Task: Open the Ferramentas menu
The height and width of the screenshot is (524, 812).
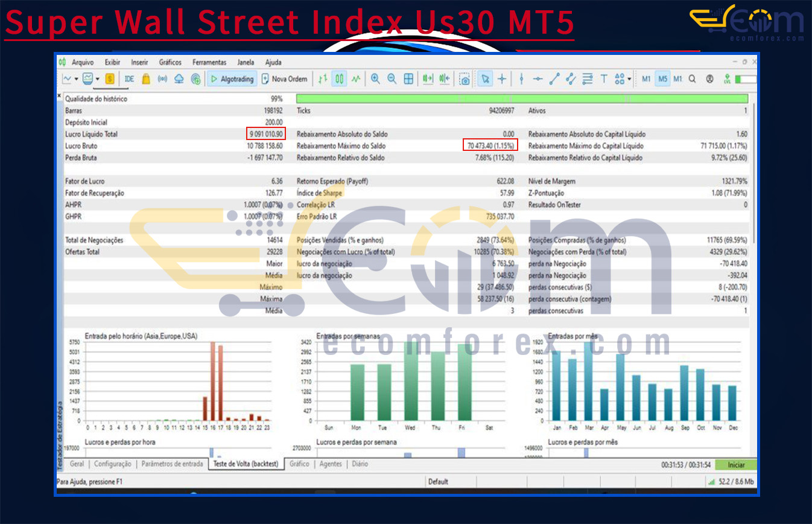Action: click(x=209, y=62)
